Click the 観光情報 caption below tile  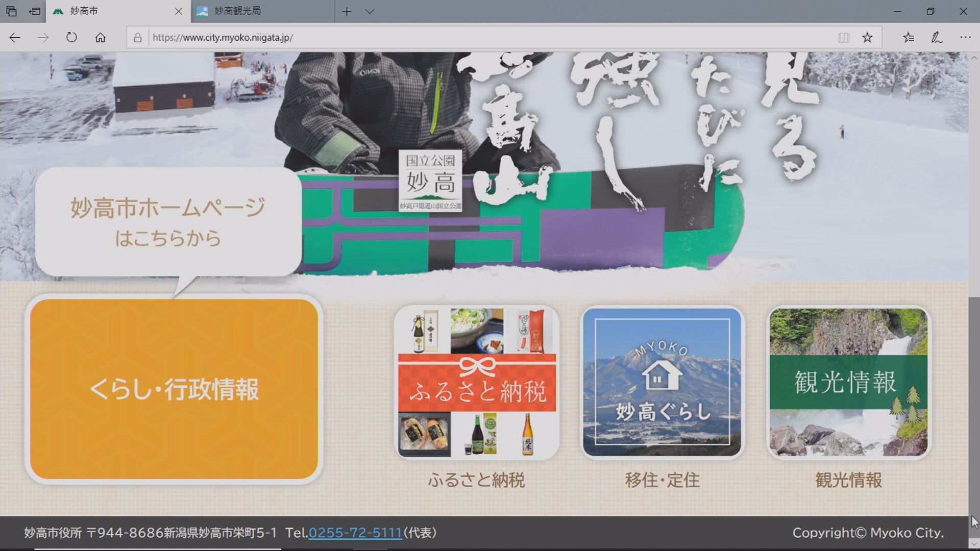point(848,480)
